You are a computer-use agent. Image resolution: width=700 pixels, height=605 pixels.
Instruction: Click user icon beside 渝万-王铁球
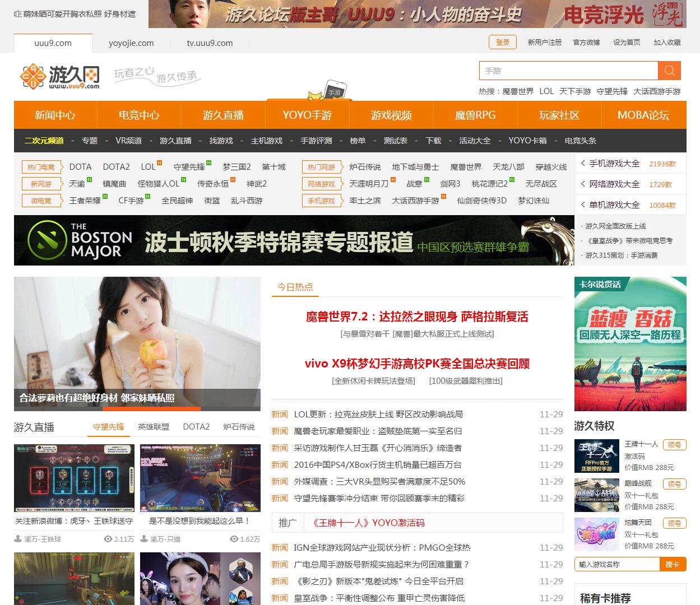click(18, 539)
